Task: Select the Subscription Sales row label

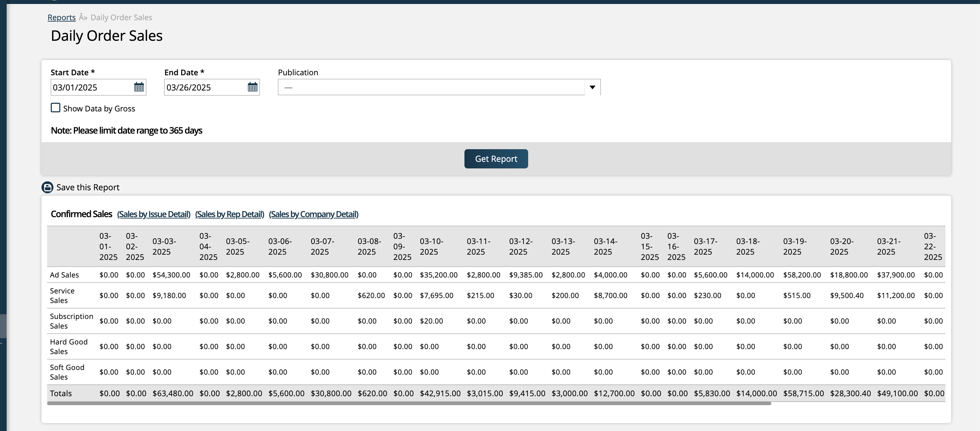Action: click(71, 321)
